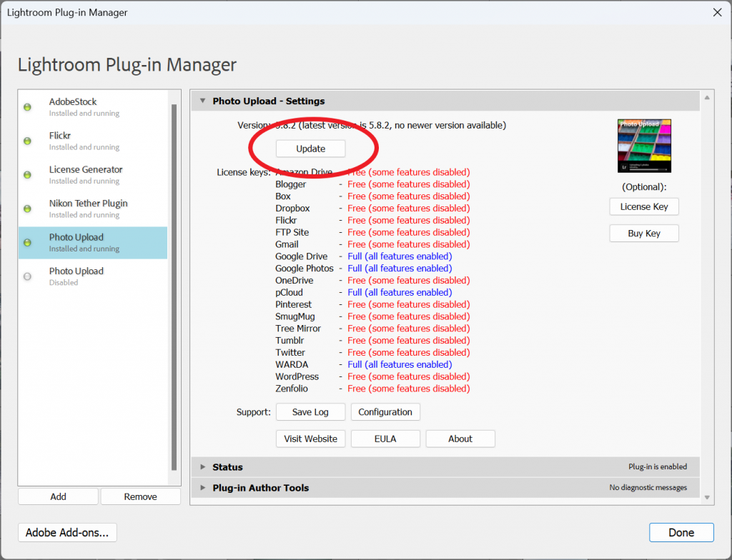
Task: Click the green status dot beside AdobeStock
Action: tap(28, 107)
